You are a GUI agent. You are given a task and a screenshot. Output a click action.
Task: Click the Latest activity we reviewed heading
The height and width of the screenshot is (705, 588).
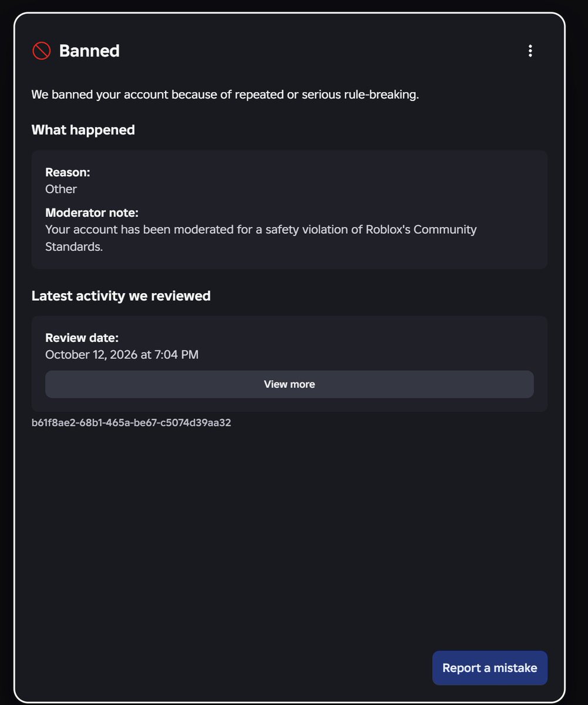pyautogui.click(x=121, y=296)
